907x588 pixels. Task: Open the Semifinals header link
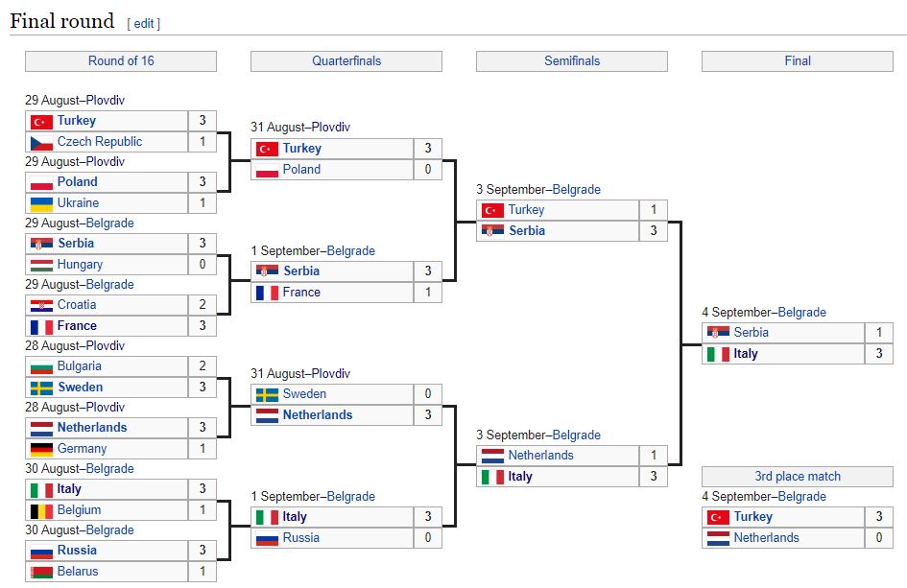pyautogui.click(x=572, y=60)
